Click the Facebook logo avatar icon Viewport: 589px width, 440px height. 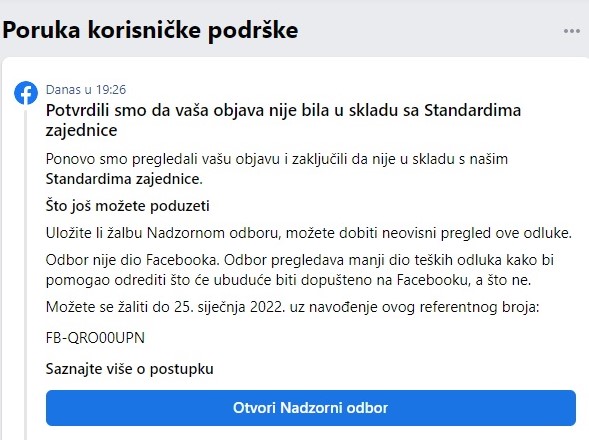point(26,93)
